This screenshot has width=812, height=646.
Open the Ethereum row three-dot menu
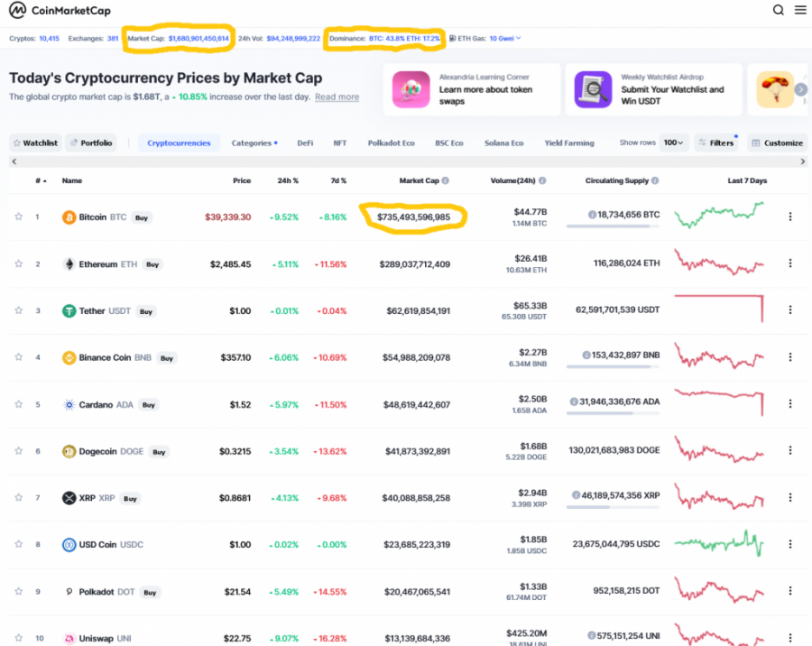(790, 263)
